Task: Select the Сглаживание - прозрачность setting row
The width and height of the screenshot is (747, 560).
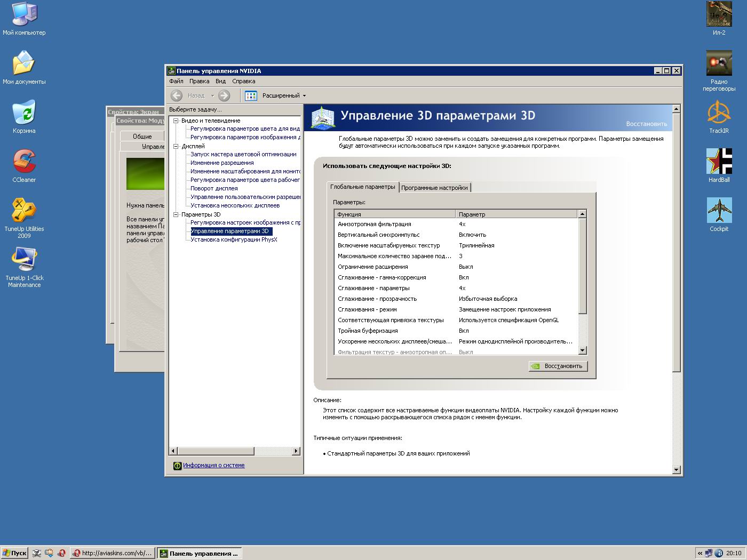Action: (456, 299)
